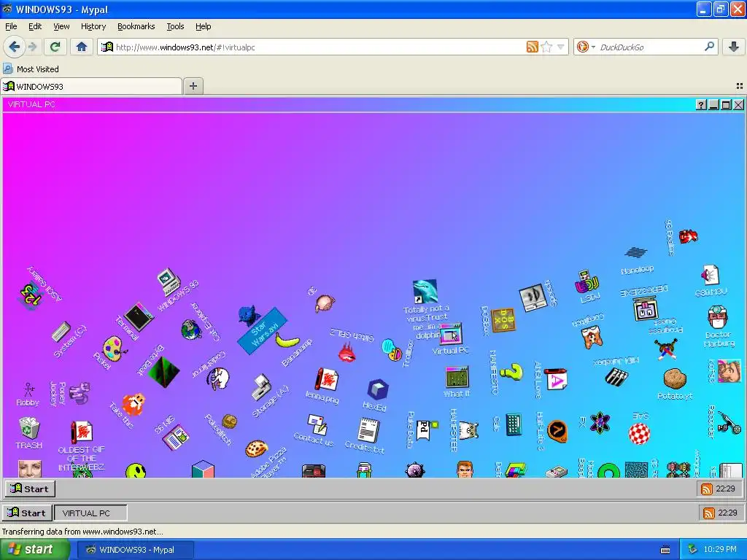The image size is (747, 560).
Task: Open the TRASH bin icon
Action: click(29, 427)
